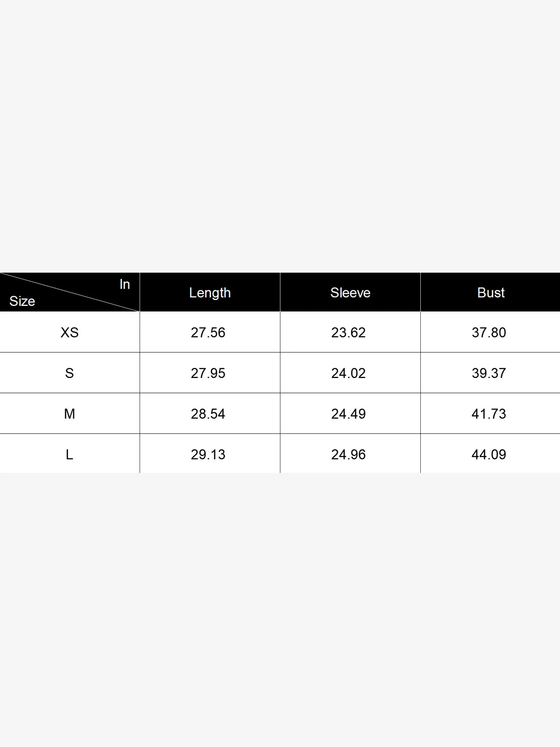Viewport: 560px width, 747px height.
Task: Click the 39.37 bust cell
Action: [x=489, y=373]
